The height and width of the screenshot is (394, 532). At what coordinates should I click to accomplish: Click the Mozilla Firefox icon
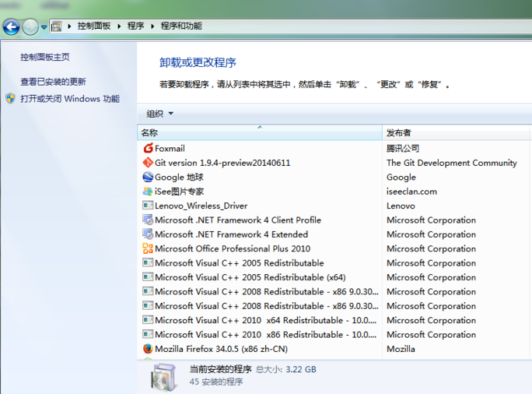click(x=148, y=349)
